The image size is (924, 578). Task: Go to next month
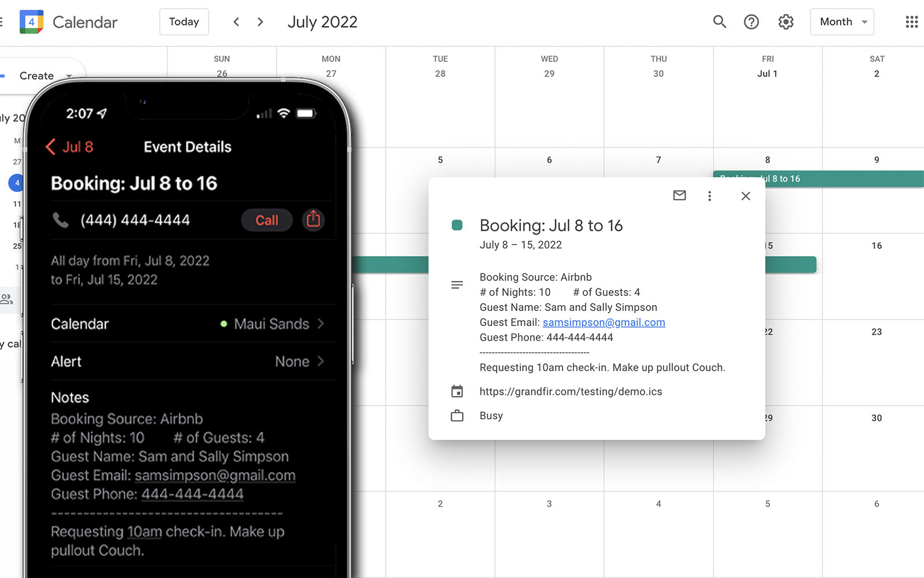260,22
